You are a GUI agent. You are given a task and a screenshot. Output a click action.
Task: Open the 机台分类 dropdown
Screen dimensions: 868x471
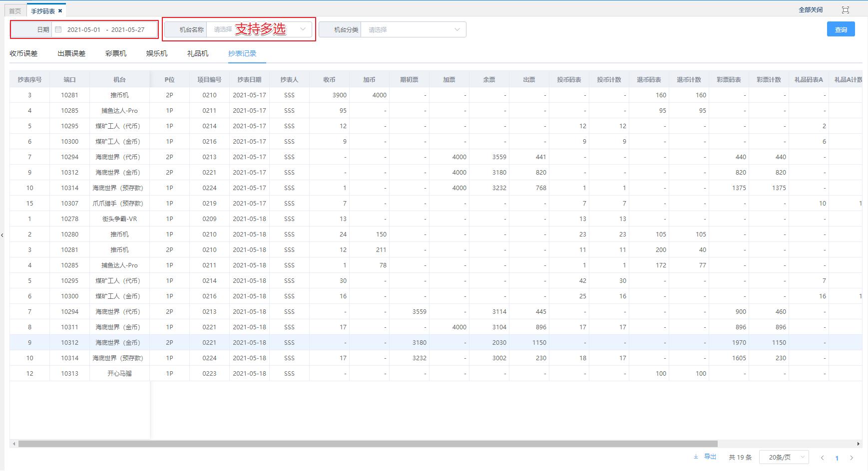(413, 29)
